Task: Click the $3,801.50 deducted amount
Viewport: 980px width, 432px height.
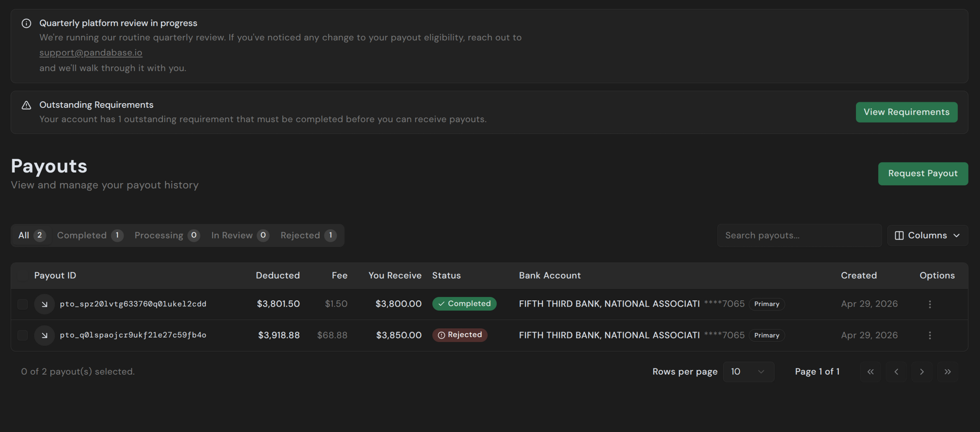Action: coord(278,304)
